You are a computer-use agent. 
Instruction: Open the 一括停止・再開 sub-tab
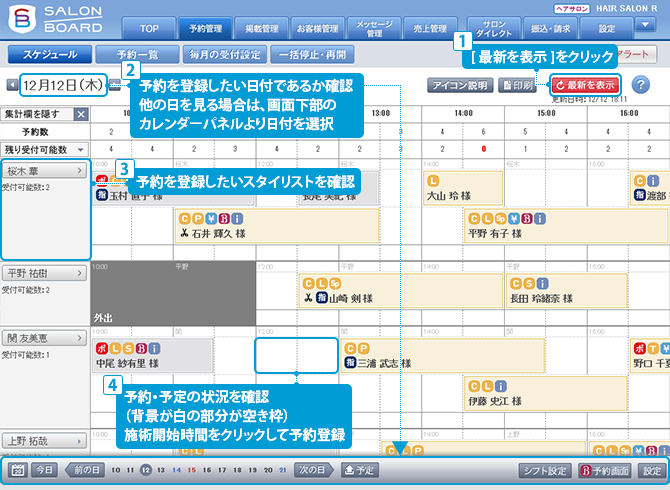312,55
